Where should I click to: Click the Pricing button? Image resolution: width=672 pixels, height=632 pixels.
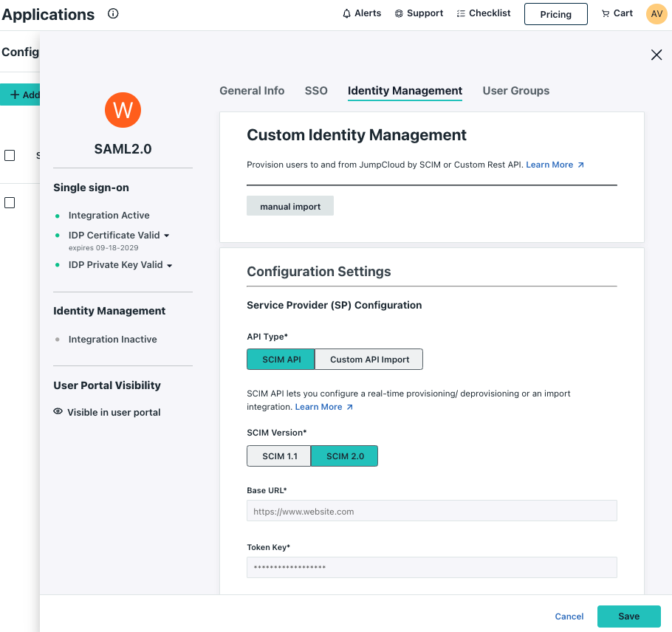coord(555,14)
